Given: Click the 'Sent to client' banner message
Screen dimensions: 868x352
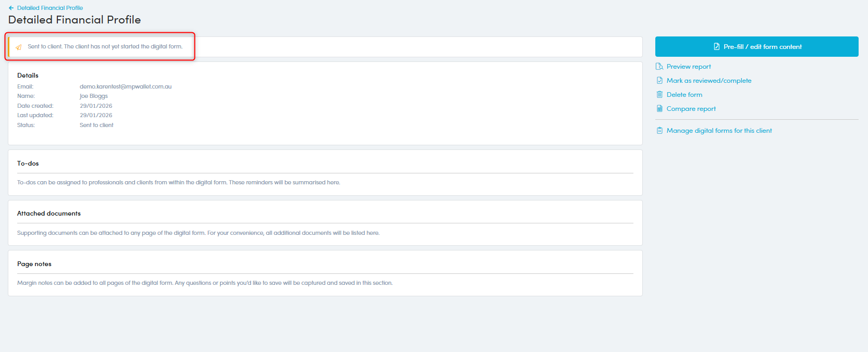Looking at the screenshot, I should (x=105, y=46).
